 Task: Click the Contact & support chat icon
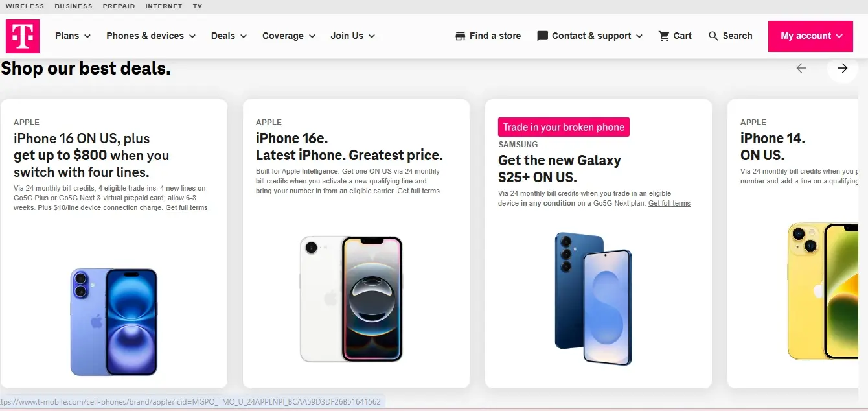543,36
